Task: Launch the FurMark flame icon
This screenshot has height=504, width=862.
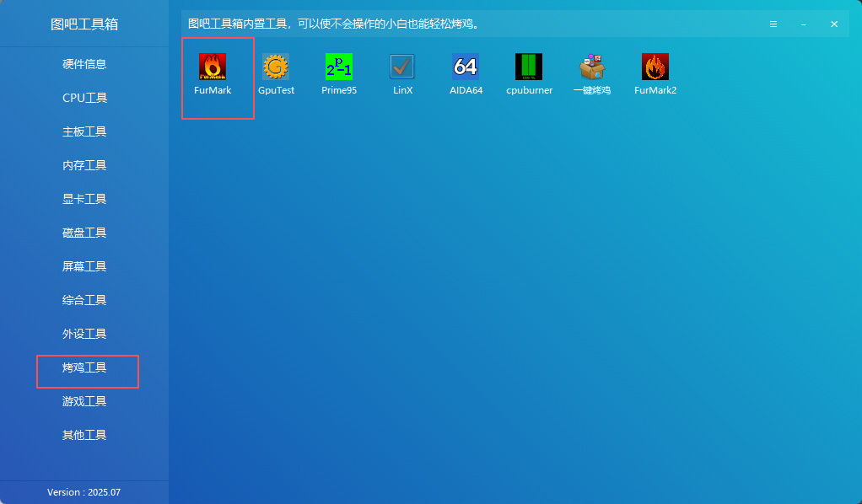Action: point(213,67)
